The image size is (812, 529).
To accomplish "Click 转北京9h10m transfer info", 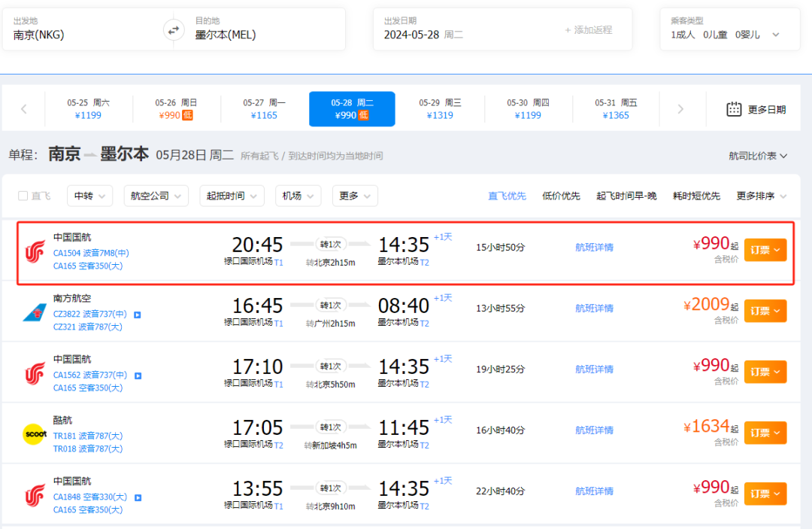I will tap(330, 506).
